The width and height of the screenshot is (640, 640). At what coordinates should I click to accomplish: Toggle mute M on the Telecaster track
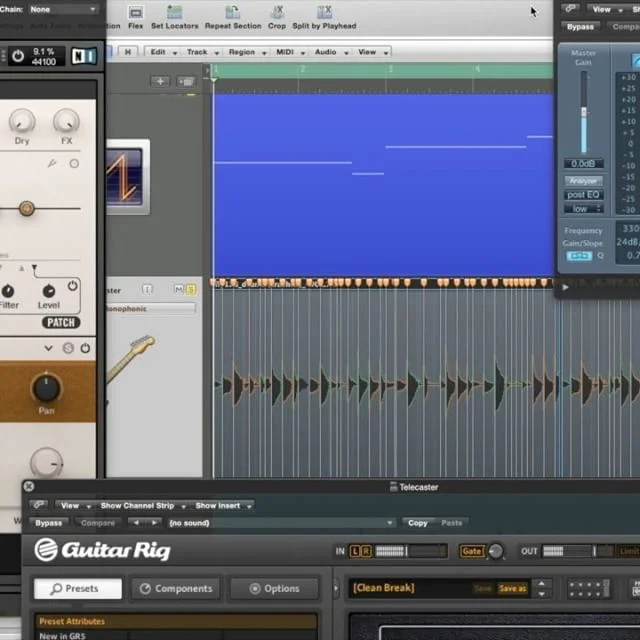178,289
